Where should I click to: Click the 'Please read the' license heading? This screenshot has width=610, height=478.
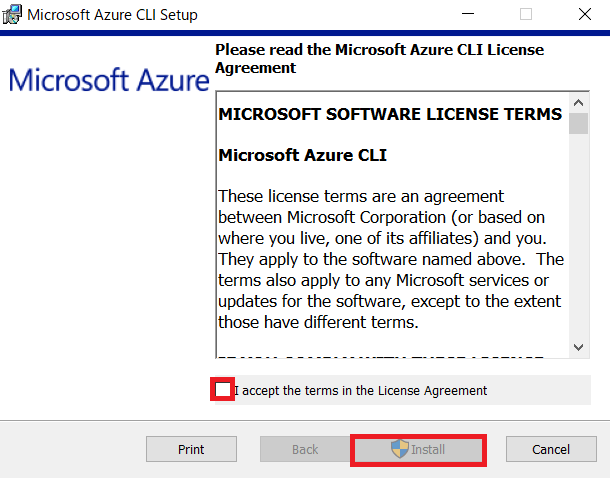(x=379, y=59)
